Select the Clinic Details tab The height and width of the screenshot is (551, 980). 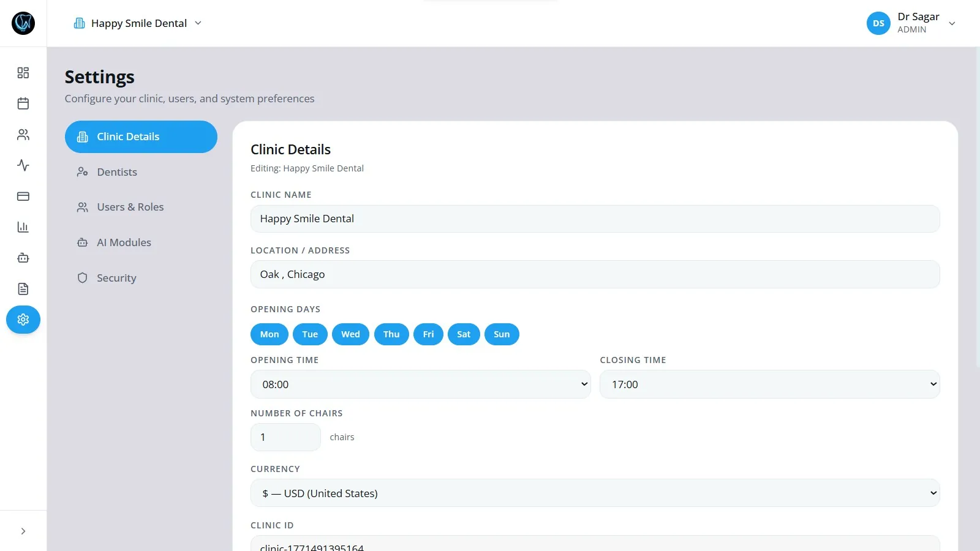(141, 137)
